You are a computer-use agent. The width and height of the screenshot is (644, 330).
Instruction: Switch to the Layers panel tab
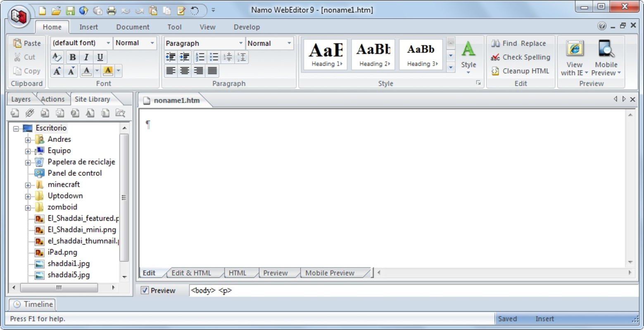pyautogui.click(x=21, y=99)
